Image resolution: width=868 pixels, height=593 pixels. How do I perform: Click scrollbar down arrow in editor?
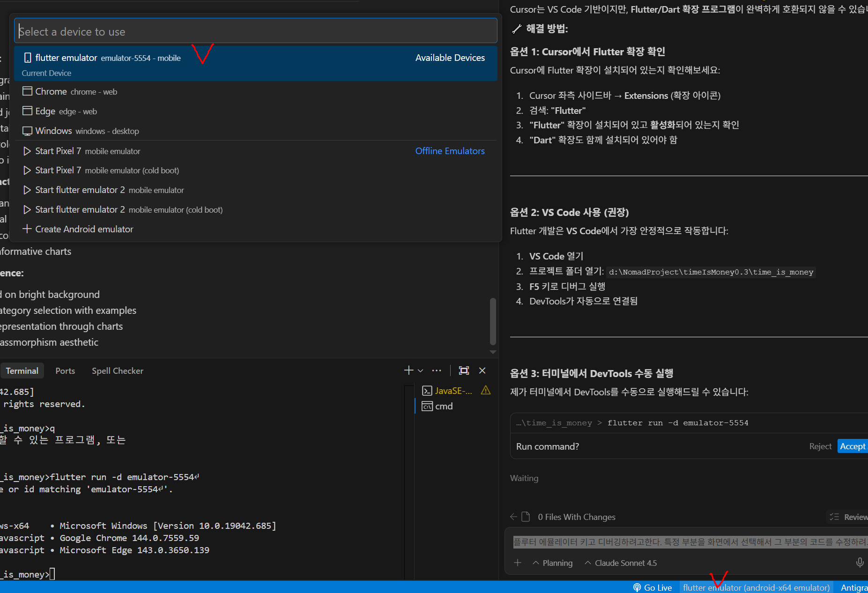click(x=493, y=352)
